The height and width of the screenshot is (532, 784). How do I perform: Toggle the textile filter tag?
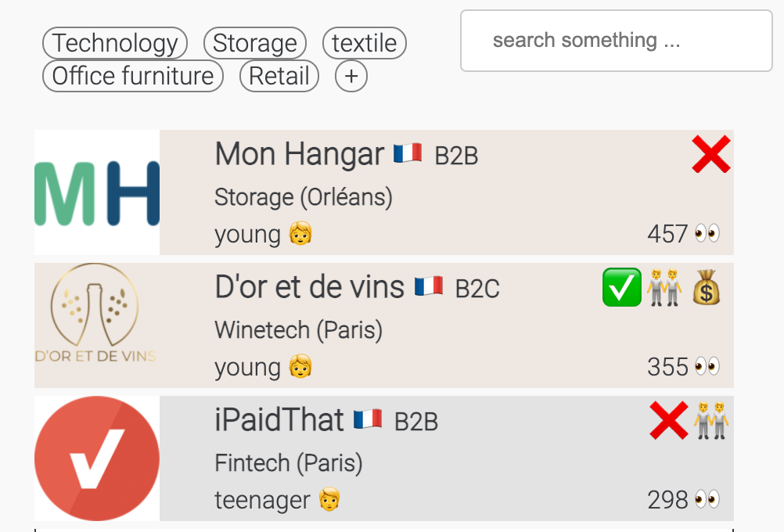coord(364,43)
